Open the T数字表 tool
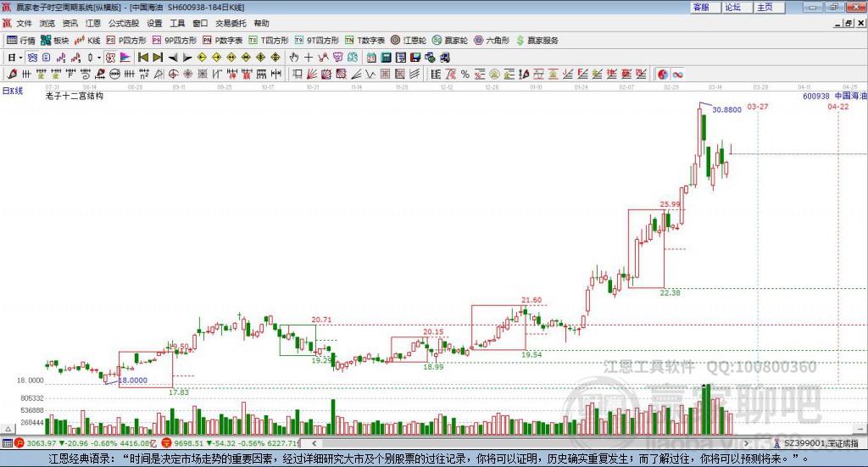This screenshot has height=467, width=868. (x=364, y=41)
